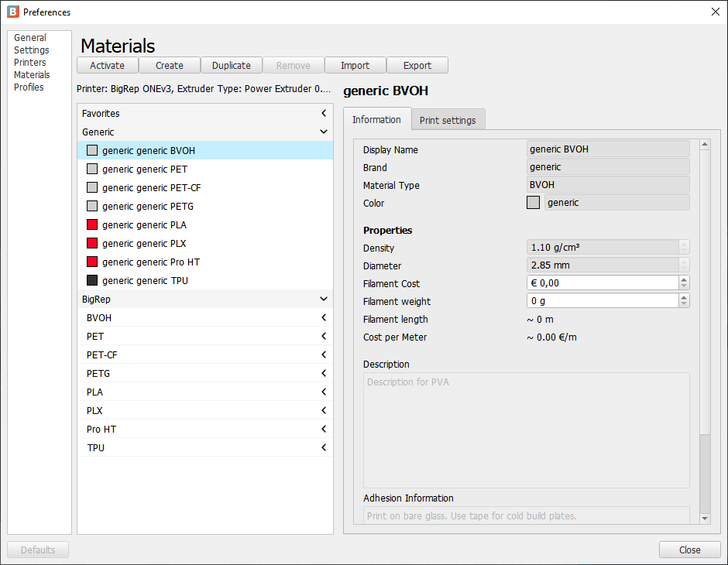Click the generic PET color swatch in list
The width and height of the screenshot is (728, 565).
tap(92, 169)
